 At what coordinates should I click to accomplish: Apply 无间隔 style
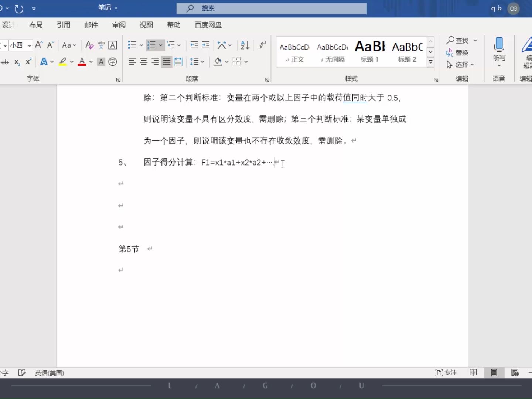pos(332,52)
